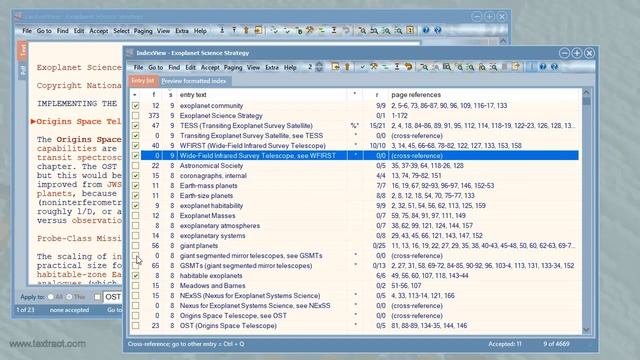Viewport: 640px width, 360px height.
Task: Check the Astronomical Society entry checkbox
Action: pyautogui.click(x=136, y=166)
